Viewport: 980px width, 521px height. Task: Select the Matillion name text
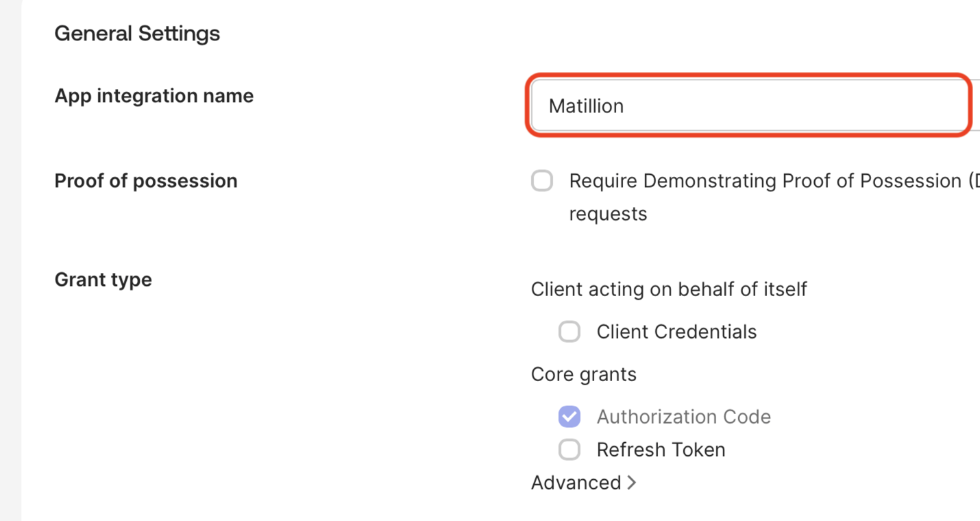(x=587, y=106)
